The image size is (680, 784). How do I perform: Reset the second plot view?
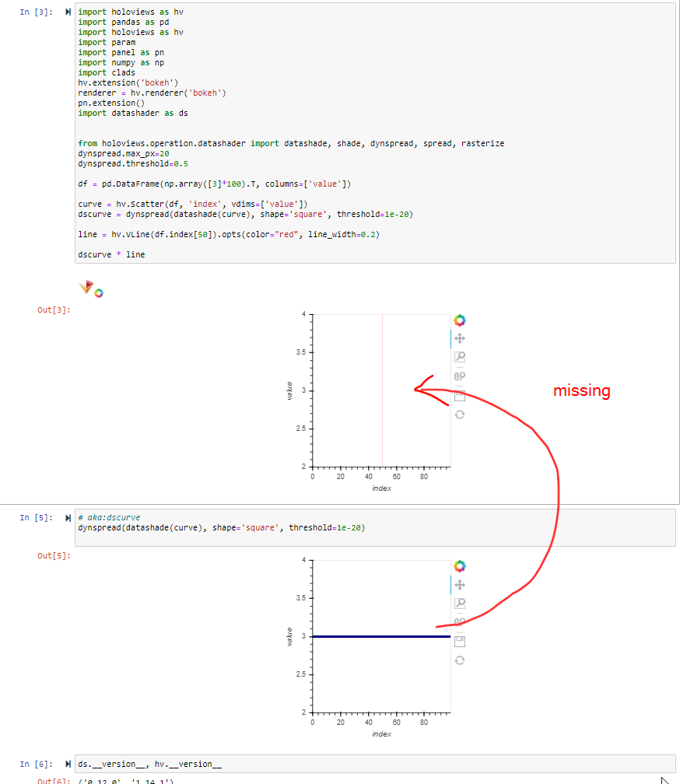[x=459, y=659]
